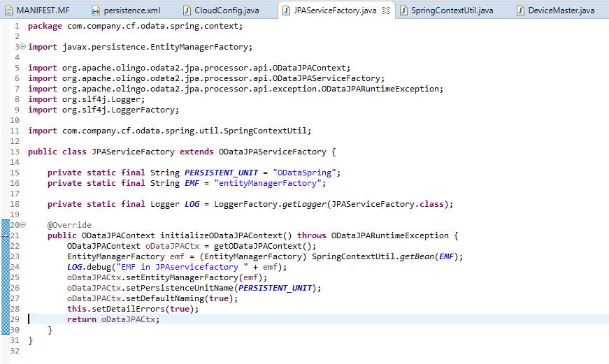
Task: Click the JPAServiceFactory.java tab icon
Action: click(x=287, y=10)
